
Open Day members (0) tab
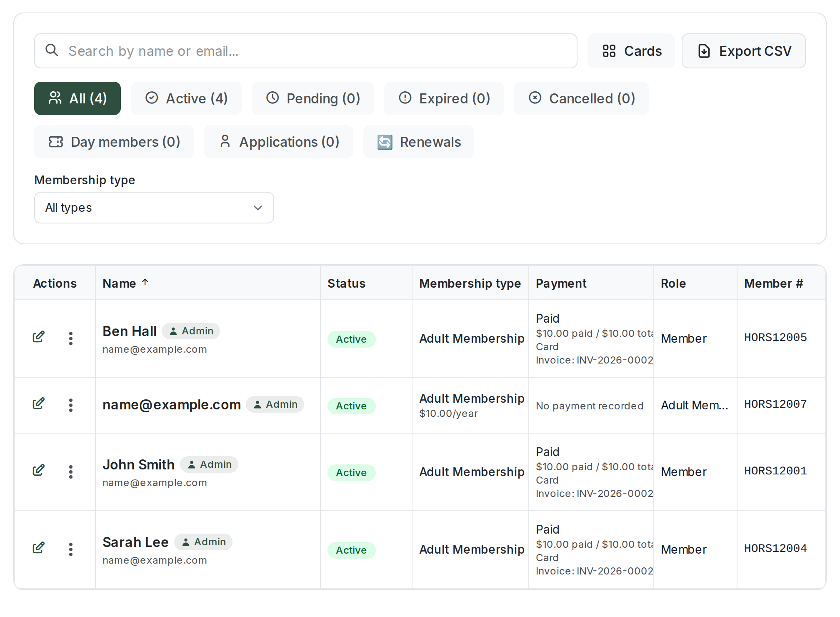pos(114,142)
